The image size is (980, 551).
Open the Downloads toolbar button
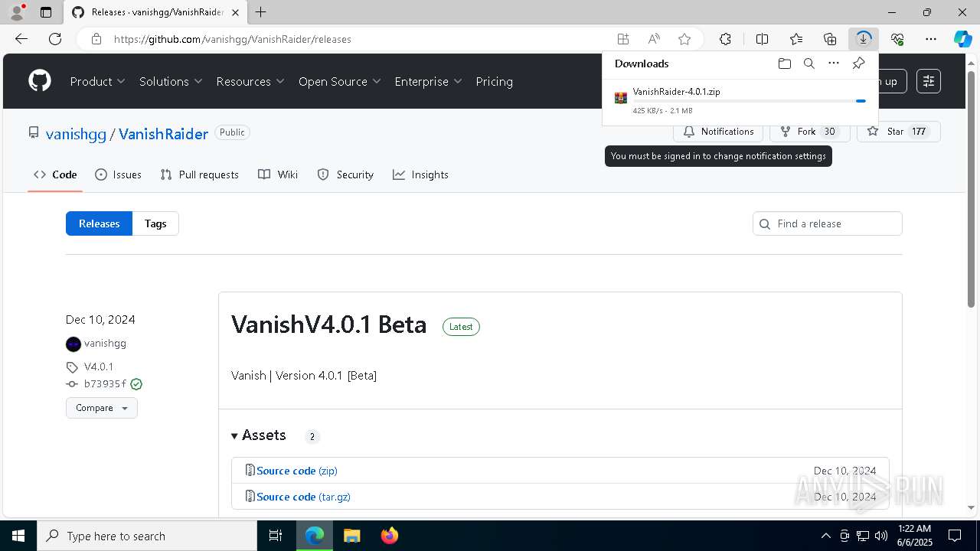[x=864, y=39]
